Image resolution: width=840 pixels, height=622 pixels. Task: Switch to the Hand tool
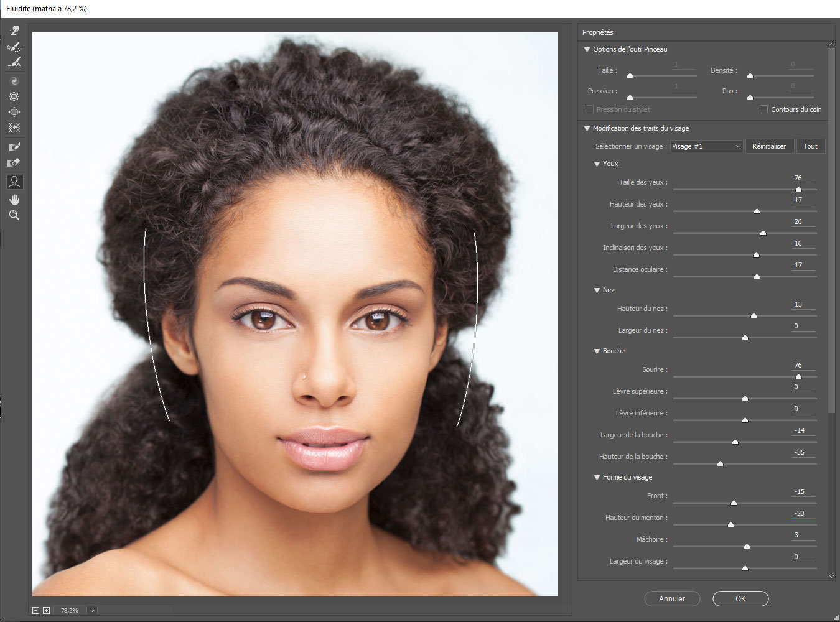[x=14, y=199]
